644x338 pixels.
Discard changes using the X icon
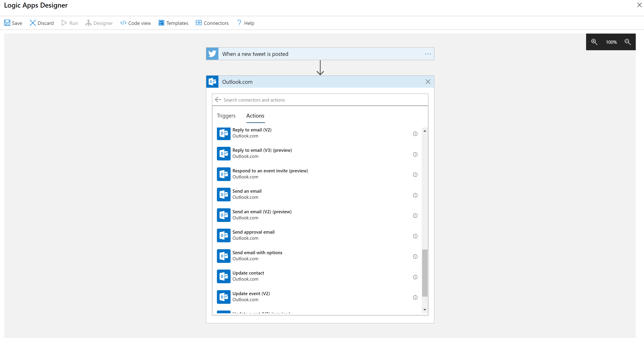tap(33, 23)
